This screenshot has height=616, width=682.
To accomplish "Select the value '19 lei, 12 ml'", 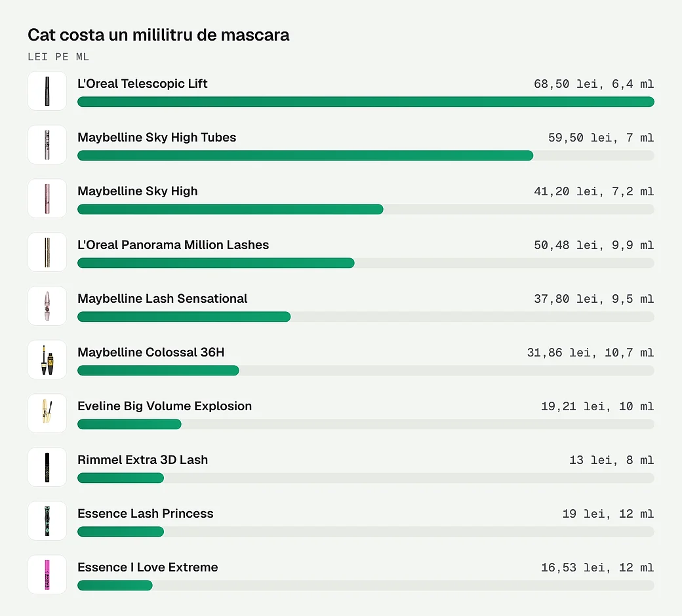I will 608,514.
